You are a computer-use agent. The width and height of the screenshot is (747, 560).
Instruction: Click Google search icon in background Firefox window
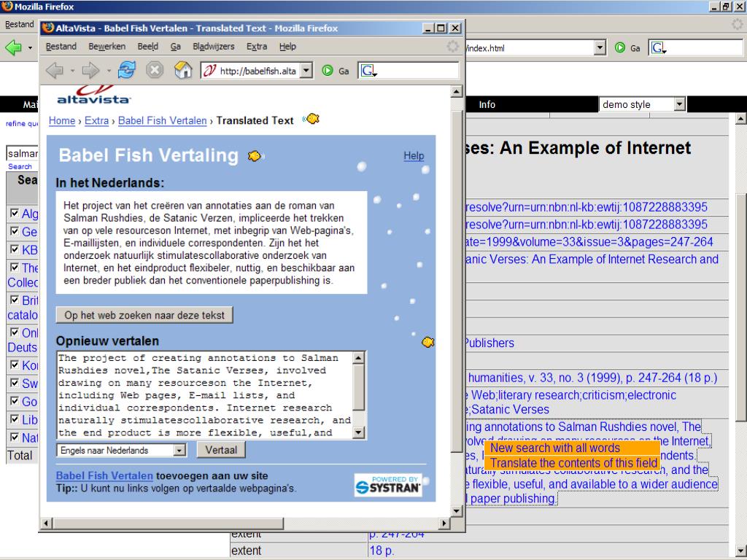[659, 47]
